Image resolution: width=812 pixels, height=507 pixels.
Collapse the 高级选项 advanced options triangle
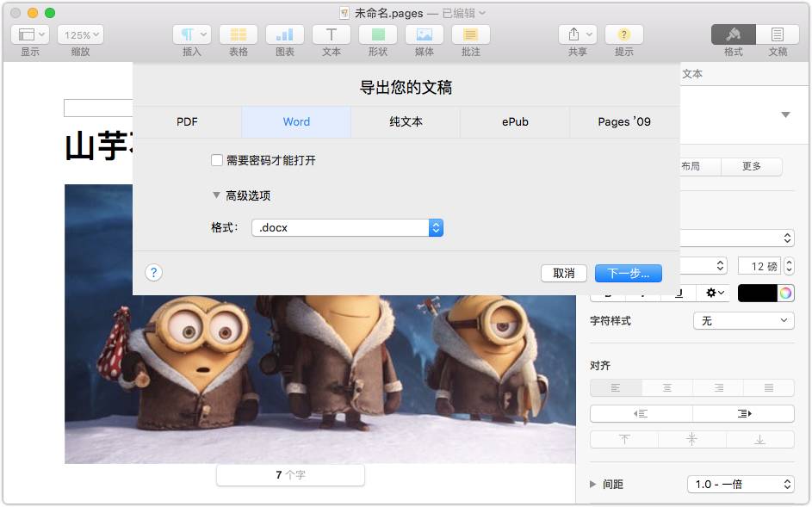pos(216,195)
